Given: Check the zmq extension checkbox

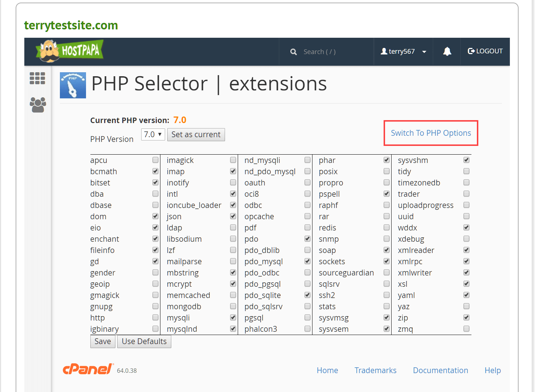Looking at the screenshot, I should [x=466, y=328].
